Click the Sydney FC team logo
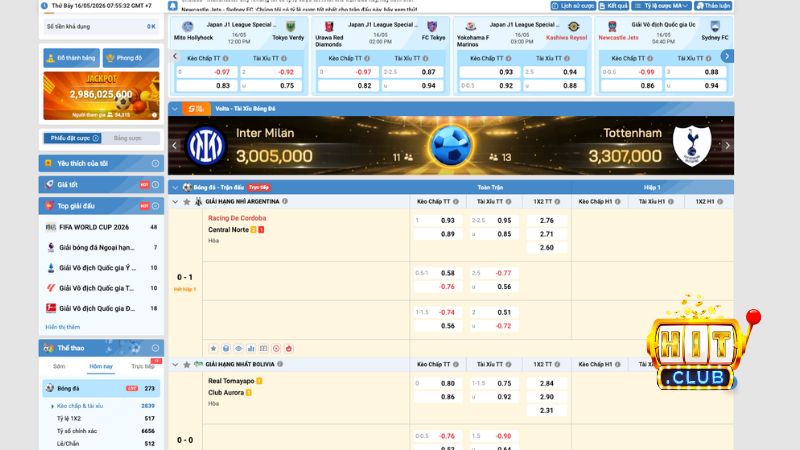 click(x=715, y=27)
